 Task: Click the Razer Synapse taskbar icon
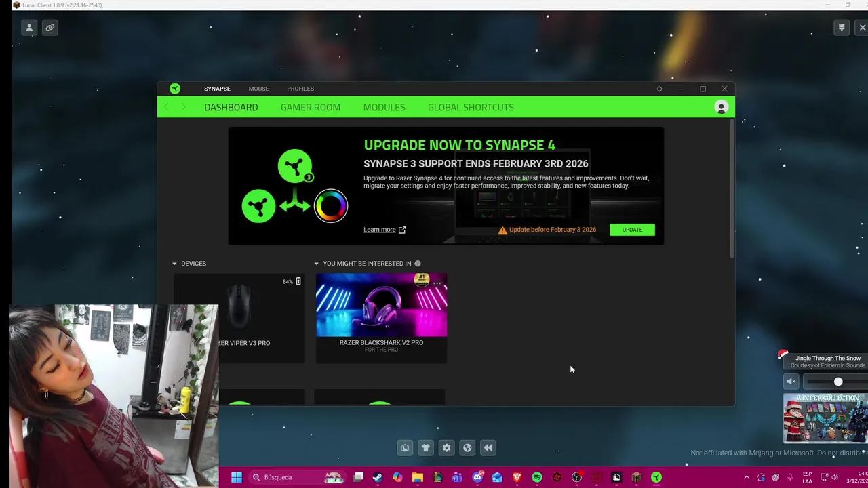click(656, 477)
